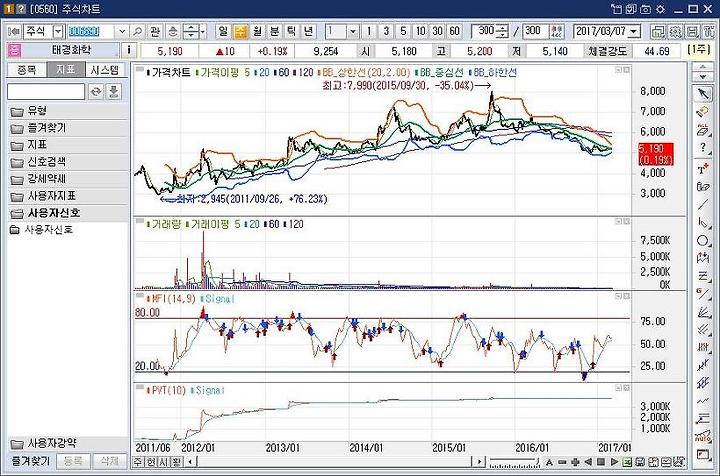Expand the 유형 folder
The image size is (720, 476).
click(67, 111)
